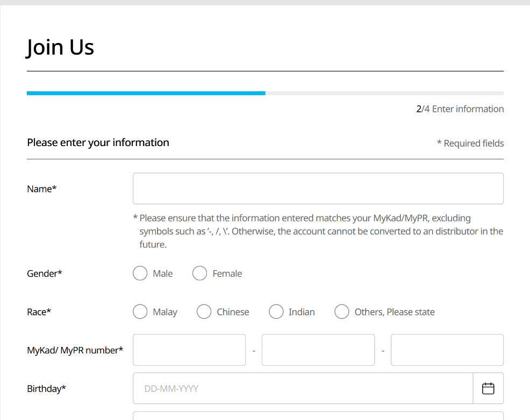This screenshot has width=530, height=420.
Task: Choose Indian as race
Action: coord(276,312)
